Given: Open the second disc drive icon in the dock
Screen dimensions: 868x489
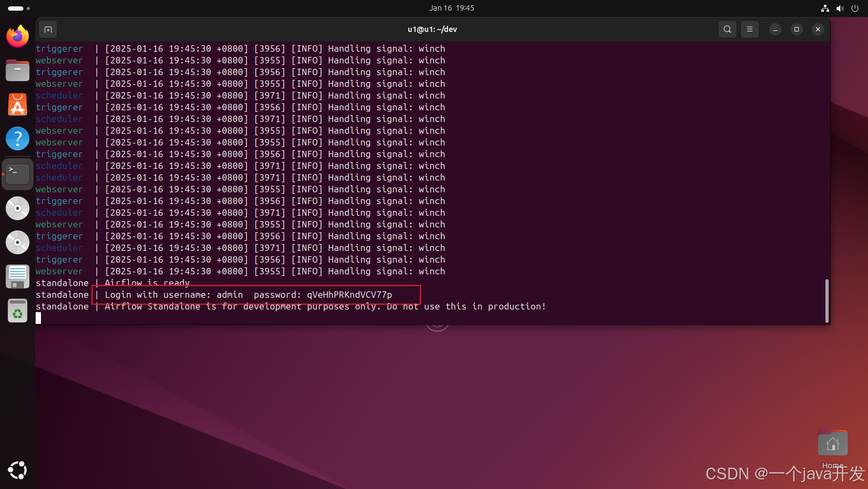Looking at the screenshot, I should 18,242.
